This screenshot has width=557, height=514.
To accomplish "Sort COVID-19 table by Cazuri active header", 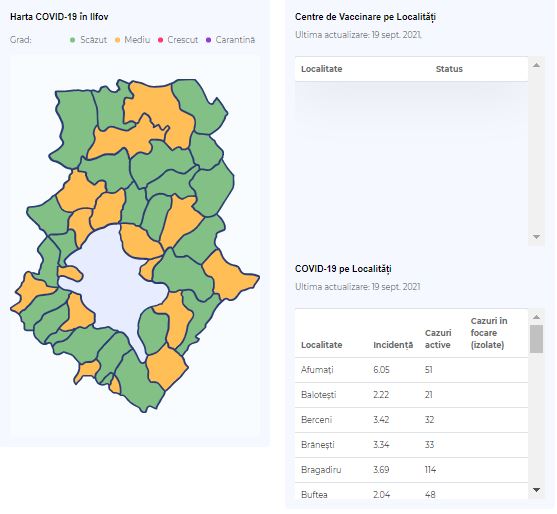I will click(x=438, y=339).
